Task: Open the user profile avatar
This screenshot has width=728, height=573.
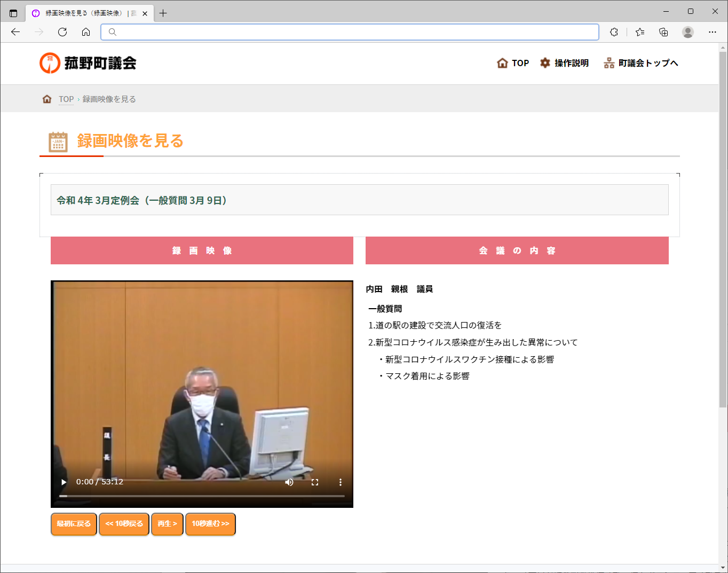Action: tap(688, 32)
